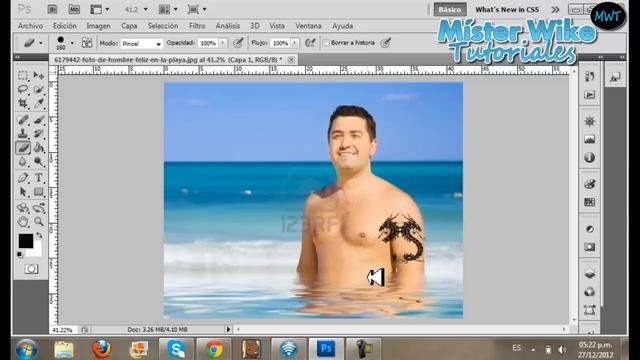Open the Opacidad slider arrow
Viewport: 640px width, 360px height.
point(223,43)
